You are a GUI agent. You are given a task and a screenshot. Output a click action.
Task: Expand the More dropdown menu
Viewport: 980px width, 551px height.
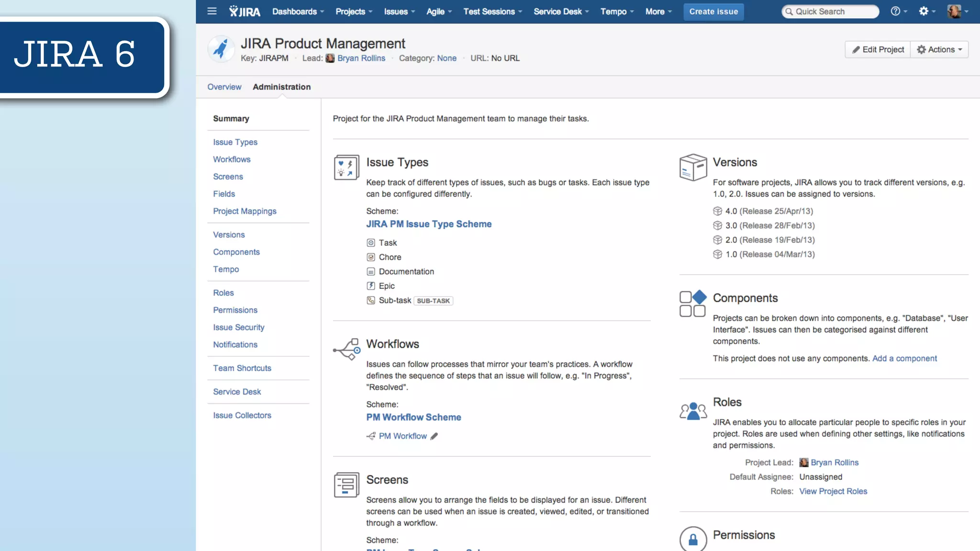point(658,11)
